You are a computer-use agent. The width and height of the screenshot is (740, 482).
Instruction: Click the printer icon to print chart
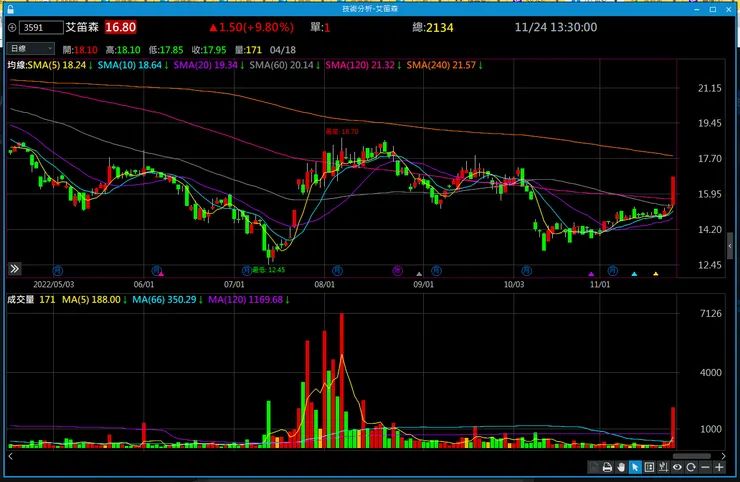(607, 467)
